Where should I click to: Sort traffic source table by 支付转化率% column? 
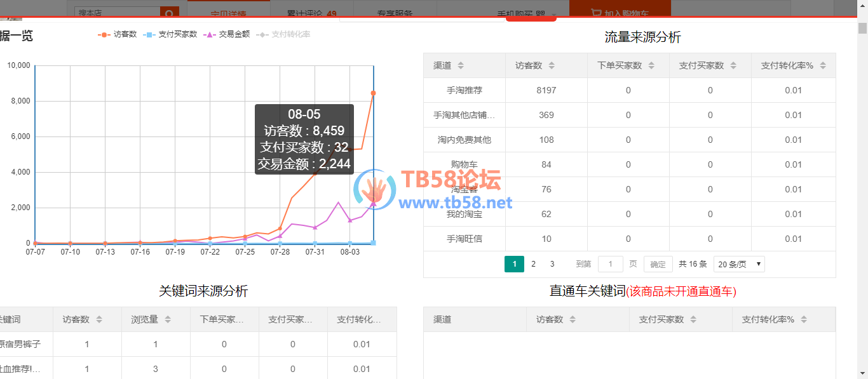click(823, 65)
